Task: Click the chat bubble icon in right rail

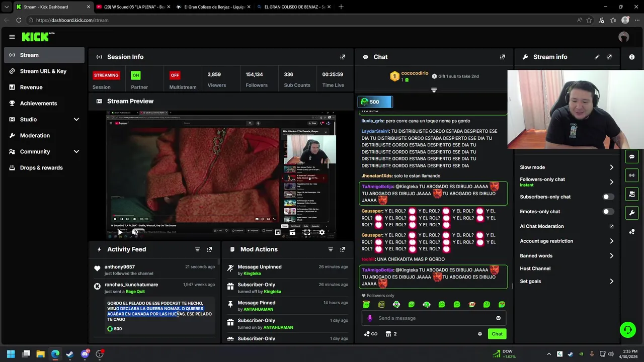Action: tap(632, 156)
